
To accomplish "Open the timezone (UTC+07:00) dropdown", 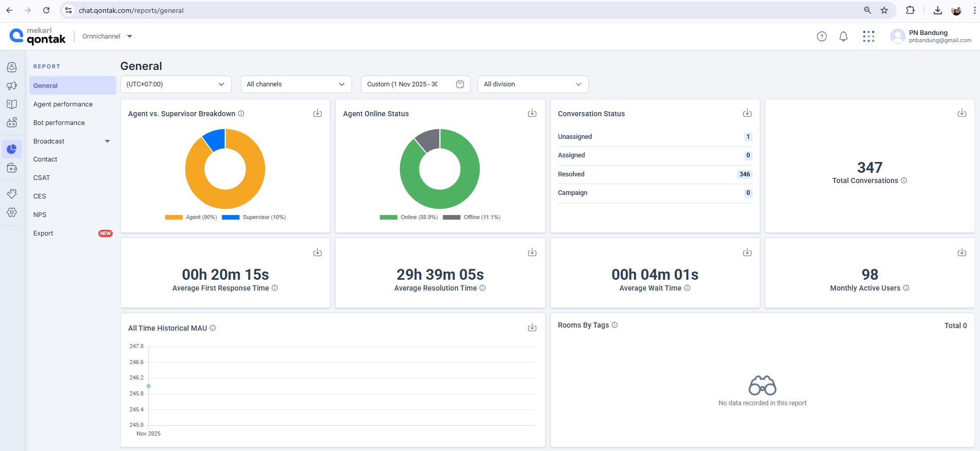I will click(176, 84).
